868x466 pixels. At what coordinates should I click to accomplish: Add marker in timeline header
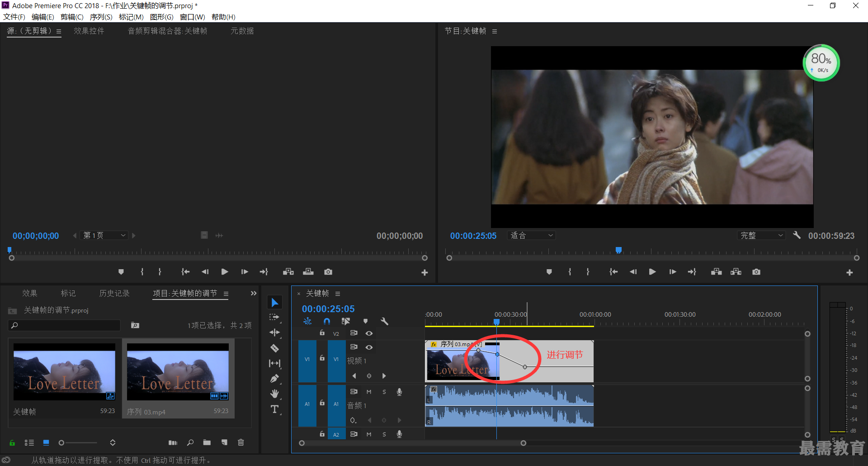tap(365, 321)
